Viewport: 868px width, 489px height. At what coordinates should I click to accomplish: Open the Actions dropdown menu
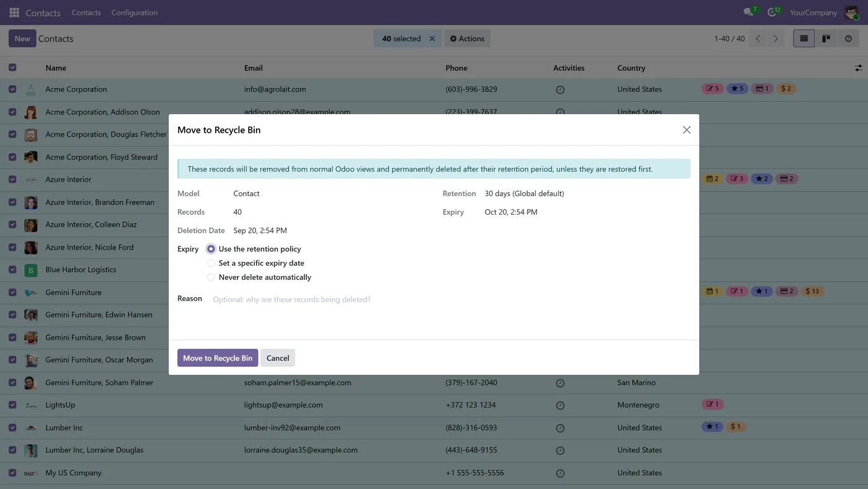pos(467,38)
